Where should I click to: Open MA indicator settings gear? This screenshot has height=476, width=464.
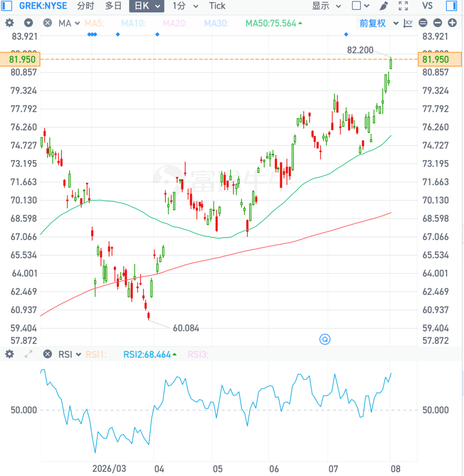coord(9,23)
